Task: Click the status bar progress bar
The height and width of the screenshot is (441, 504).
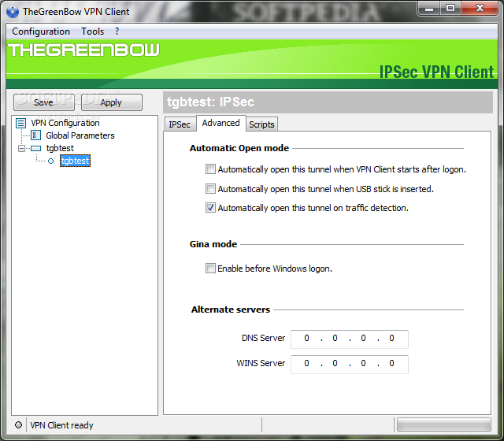Action: pyautogui.click(x=443, y=424)
